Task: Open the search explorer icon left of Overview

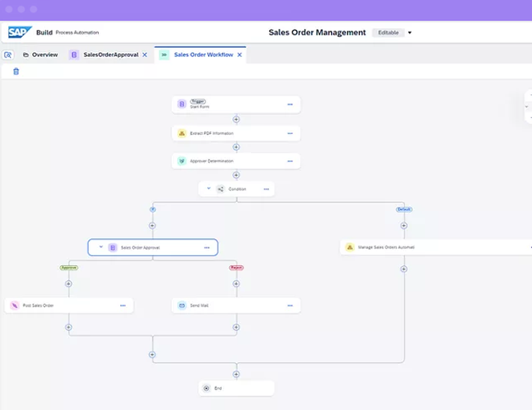Action: pos(8,55)
